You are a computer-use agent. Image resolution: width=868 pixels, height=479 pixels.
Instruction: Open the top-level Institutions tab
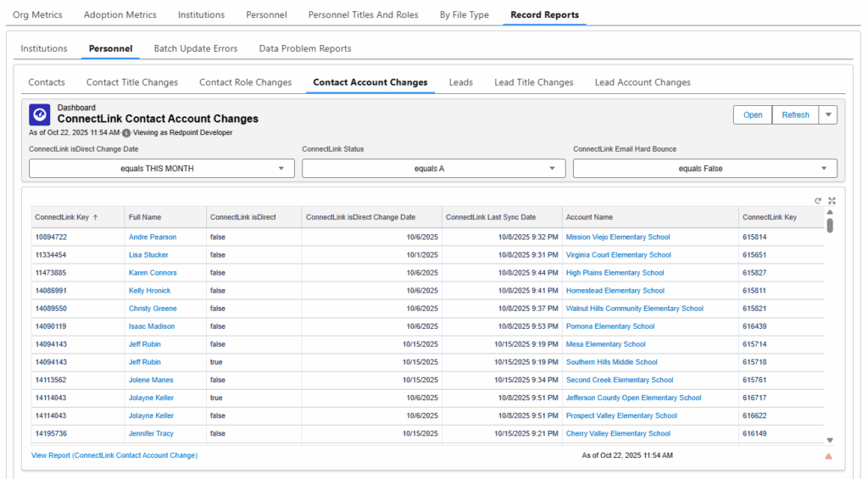click(x=201, y=15)
